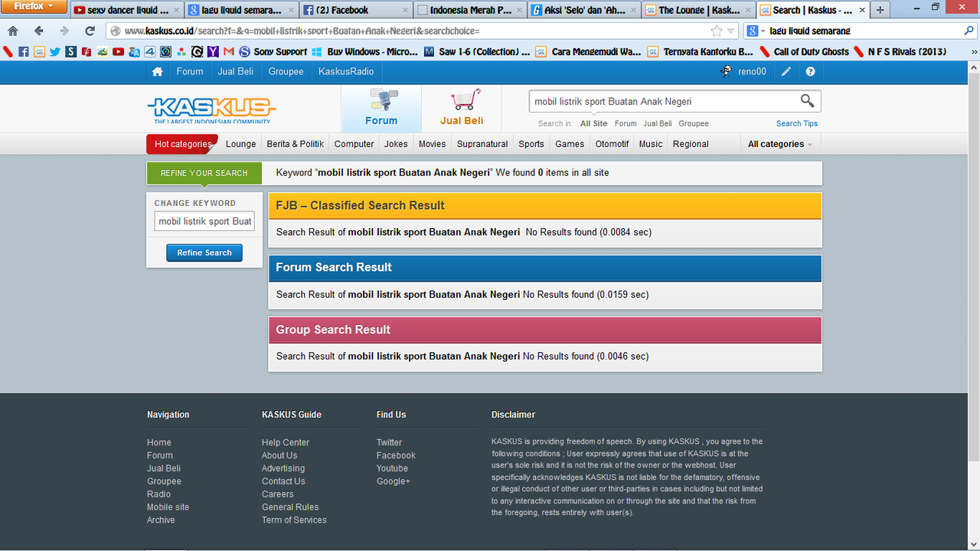The width and height of the screenshot is (980, 551).
Task: Open Hot categories menu
Action: click(183, 144)
